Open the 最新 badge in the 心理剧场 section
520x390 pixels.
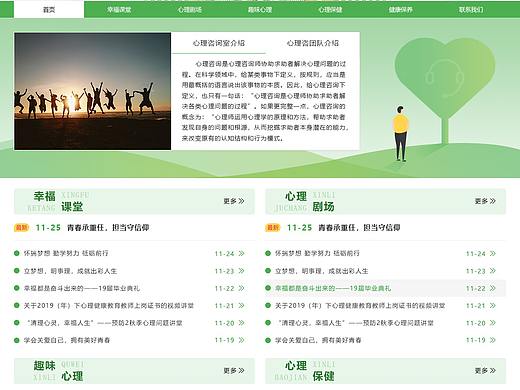point(273,228)
